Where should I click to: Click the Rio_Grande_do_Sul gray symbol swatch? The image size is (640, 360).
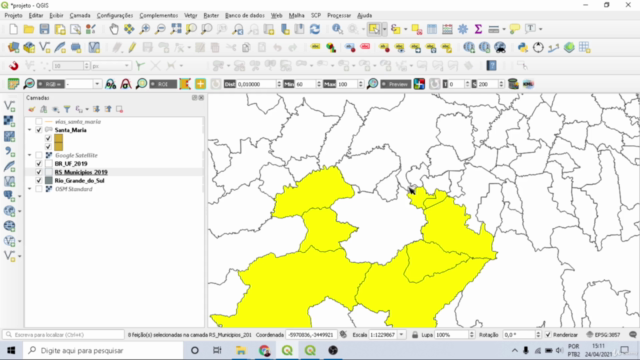[49, 180]
